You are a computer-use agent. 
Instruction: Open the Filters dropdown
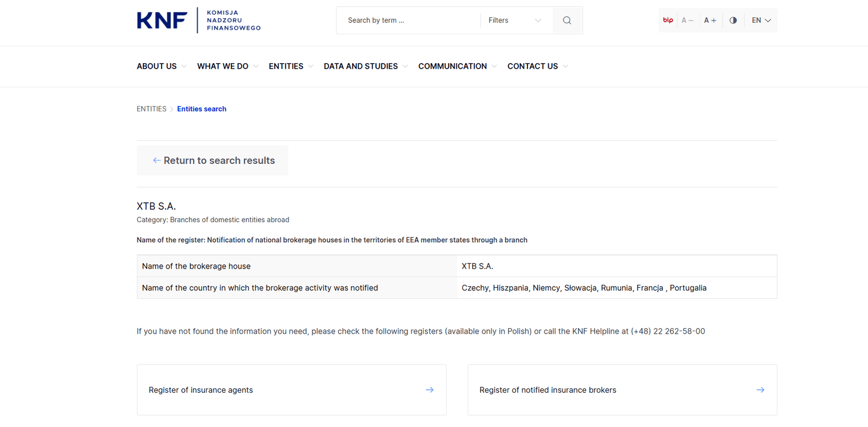[x=515, y=20]
